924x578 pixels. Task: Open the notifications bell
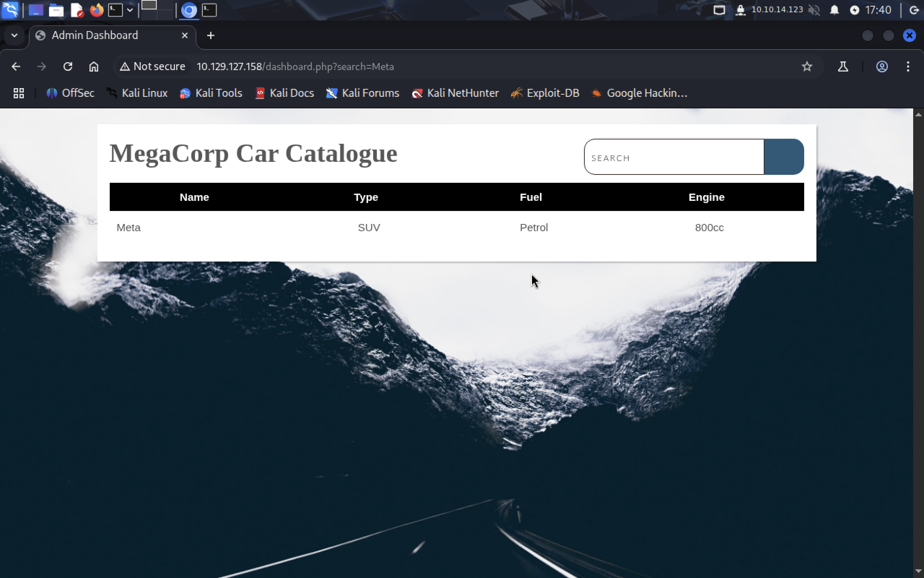834,10
